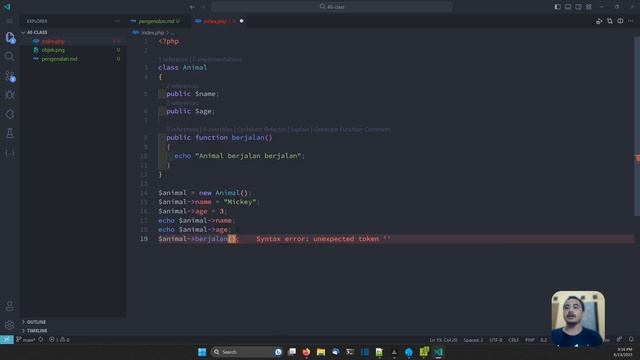Change Spaces: 2 indentation setting

tap(473, 340)
